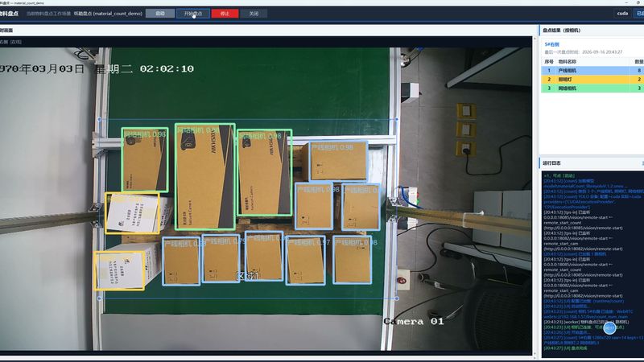Click the gray 启动 button beside scene name

[160, 14]
